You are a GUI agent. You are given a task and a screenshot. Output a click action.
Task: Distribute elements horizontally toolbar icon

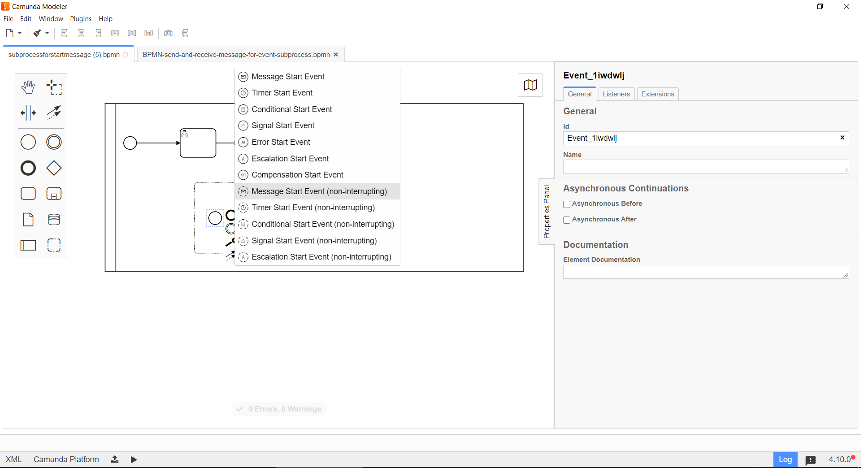click(x=169, y=33)
